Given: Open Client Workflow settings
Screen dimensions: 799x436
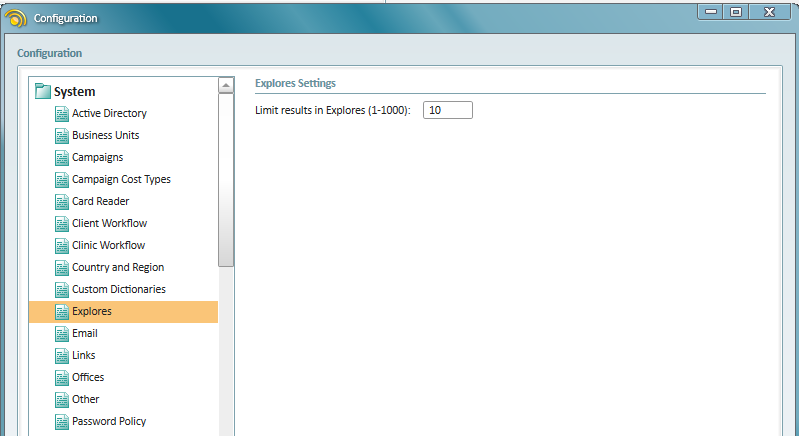Looking at the screenshot, I should click(x=110, y=223).
